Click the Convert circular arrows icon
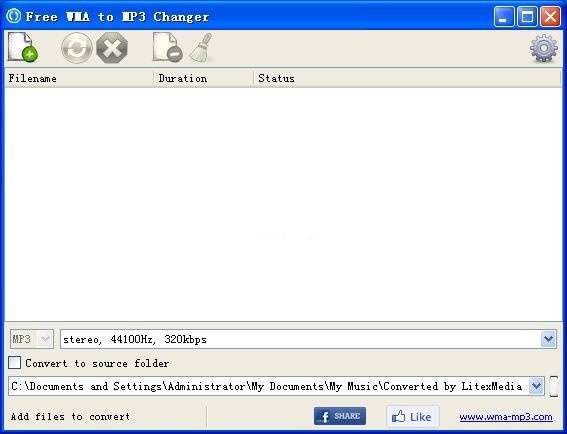567x434 pixels. click(76, 48)
